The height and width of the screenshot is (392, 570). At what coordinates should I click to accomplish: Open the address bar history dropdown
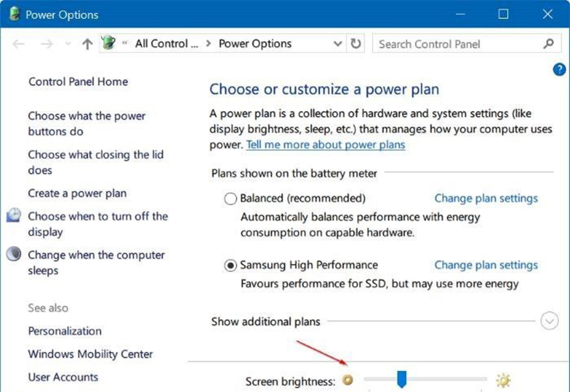click(x=338, y=44)
